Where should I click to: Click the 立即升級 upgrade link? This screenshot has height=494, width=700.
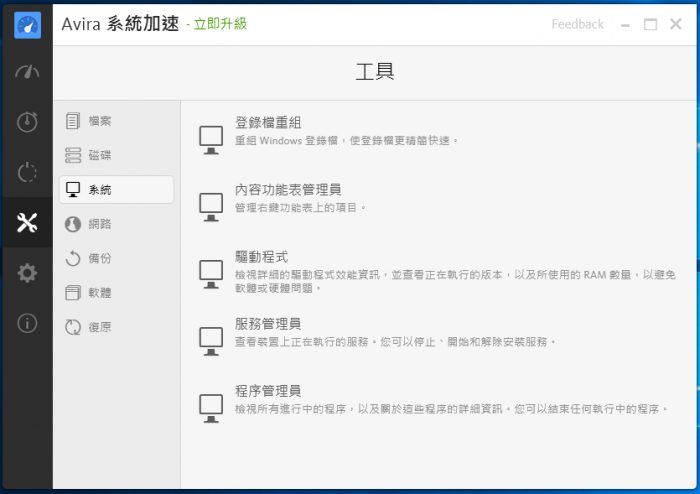[x=220, y=24]
